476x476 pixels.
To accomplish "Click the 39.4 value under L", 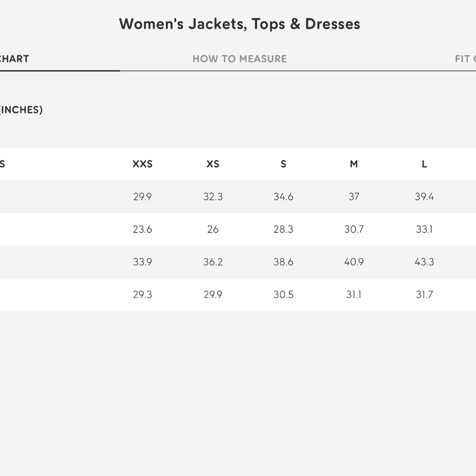I will coord(424,197).
